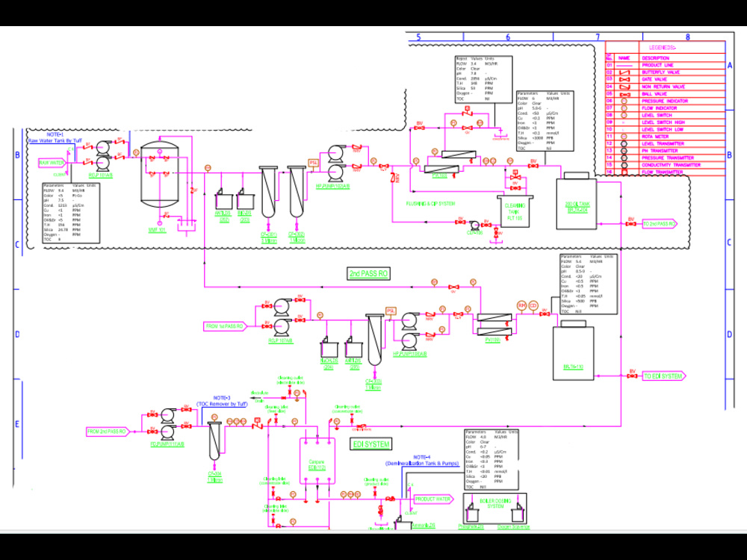
Task: Select the PRODUCT WATER arrow label
Action: click(x=433, y=500)
